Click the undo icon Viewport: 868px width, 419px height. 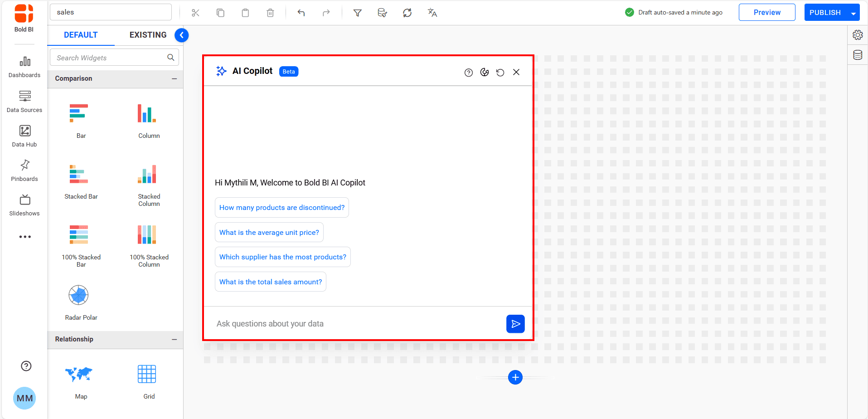pyautogui.click(x=301, y=13)
